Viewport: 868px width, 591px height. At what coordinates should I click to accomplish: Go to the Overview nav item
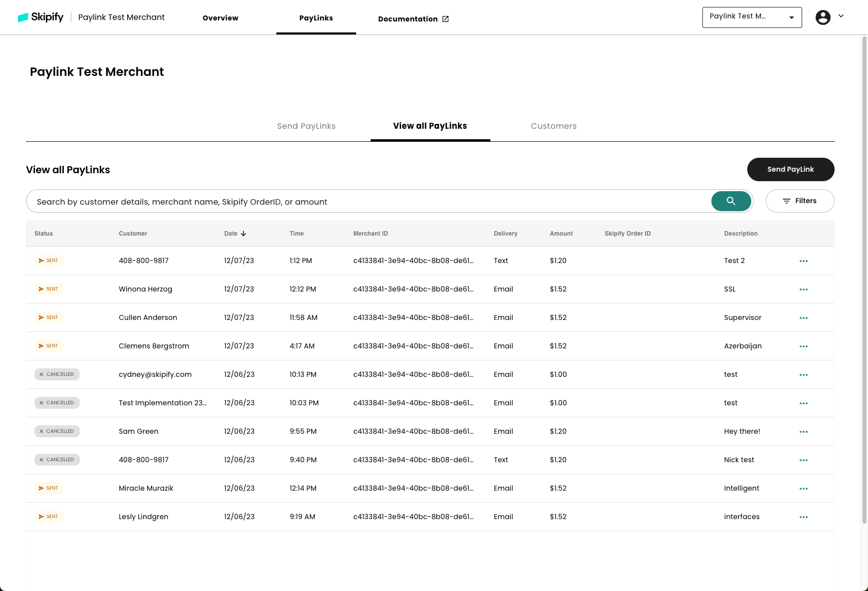point(220,18)
